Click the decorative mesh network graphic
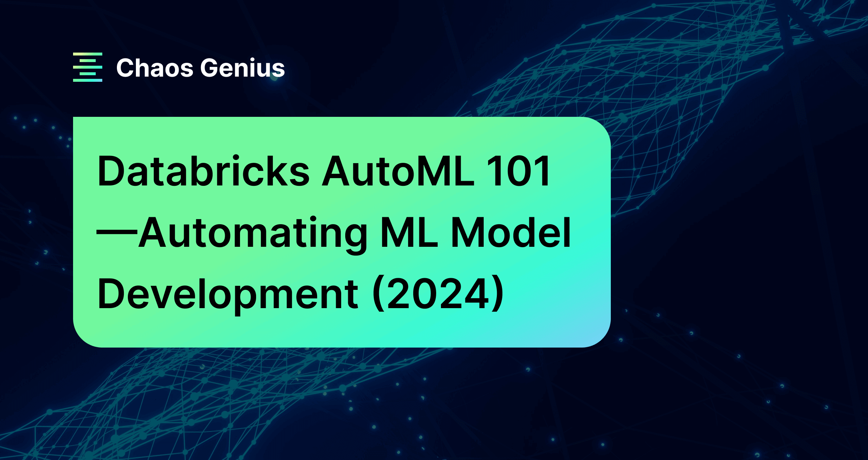 tap(689, 115)
